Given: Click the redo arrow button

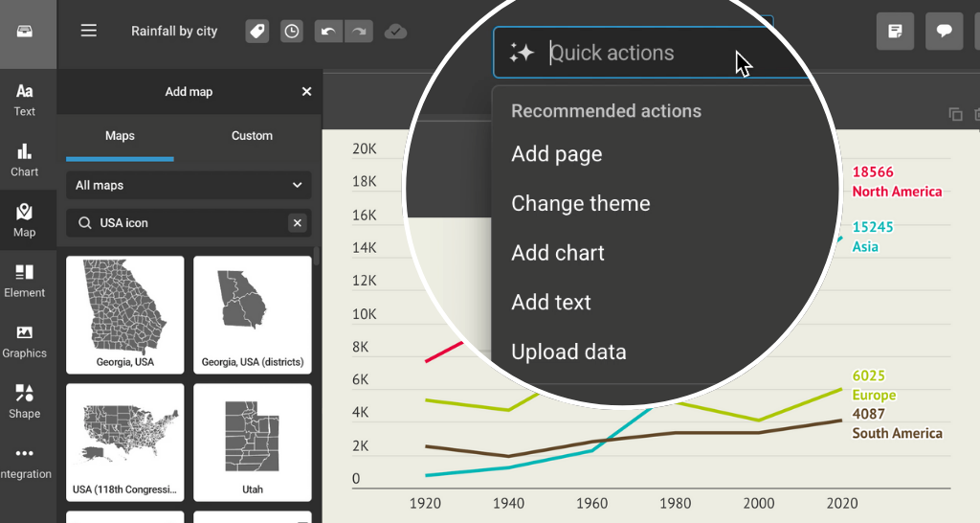Looking at the screenshot, I should (x=359, y=32).
